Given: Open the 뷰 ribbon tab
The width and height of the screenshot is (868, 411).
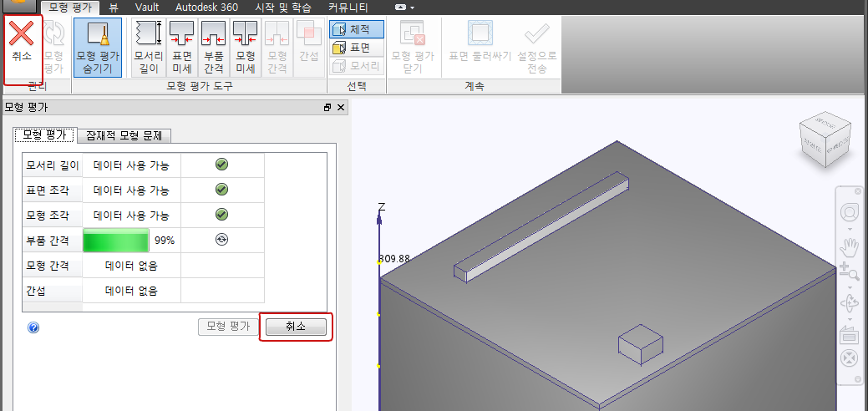Looking at the screenshot, I should point(114,8).
